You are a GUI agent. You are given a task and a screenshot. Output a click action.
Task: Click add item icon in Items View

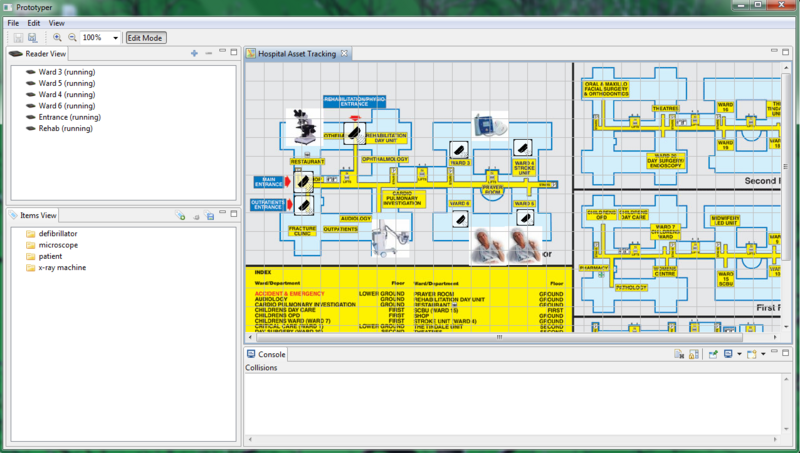click(181, 215)
